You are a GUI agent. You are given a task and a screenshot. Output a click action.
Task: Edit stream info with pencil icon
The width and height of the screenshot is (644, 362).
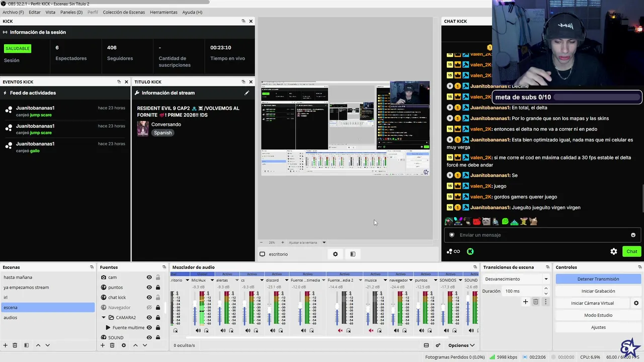(x=247, y=93)
